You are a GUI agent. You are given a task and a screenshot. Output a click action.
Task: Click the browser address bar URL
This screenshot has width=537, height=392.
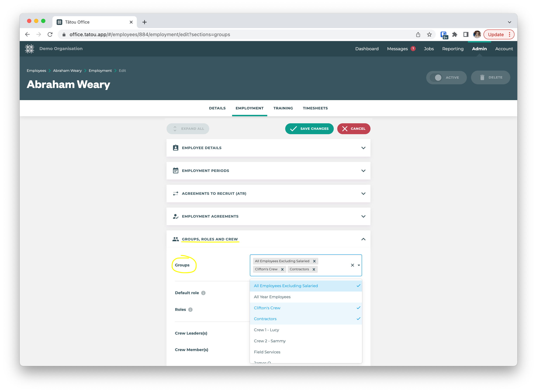point(150,35)
